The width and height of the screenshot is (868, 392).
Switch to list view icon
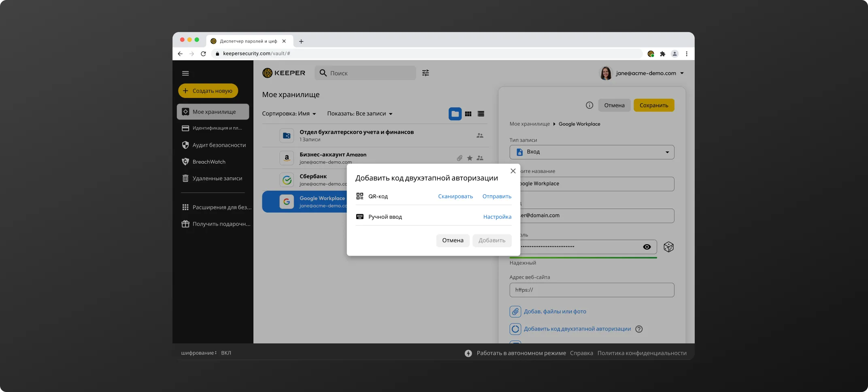[x=481, y=114]
